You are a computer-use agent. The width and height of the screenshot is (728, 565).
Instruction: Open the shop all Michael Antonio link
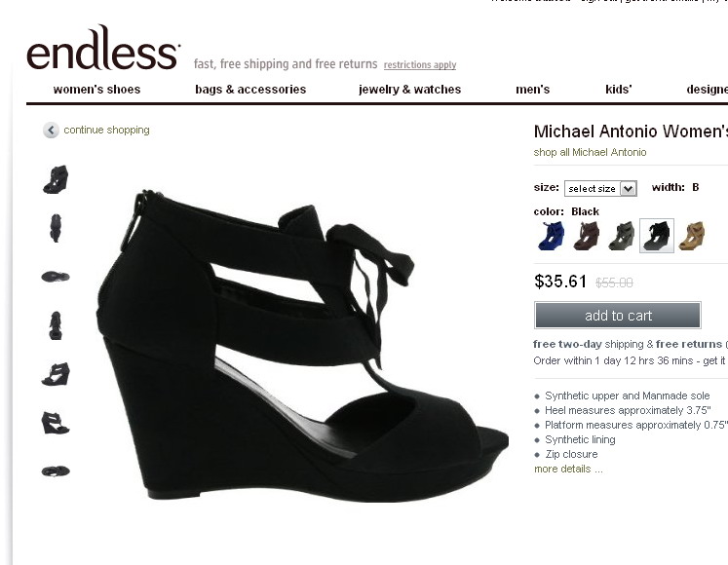point(590,152)
